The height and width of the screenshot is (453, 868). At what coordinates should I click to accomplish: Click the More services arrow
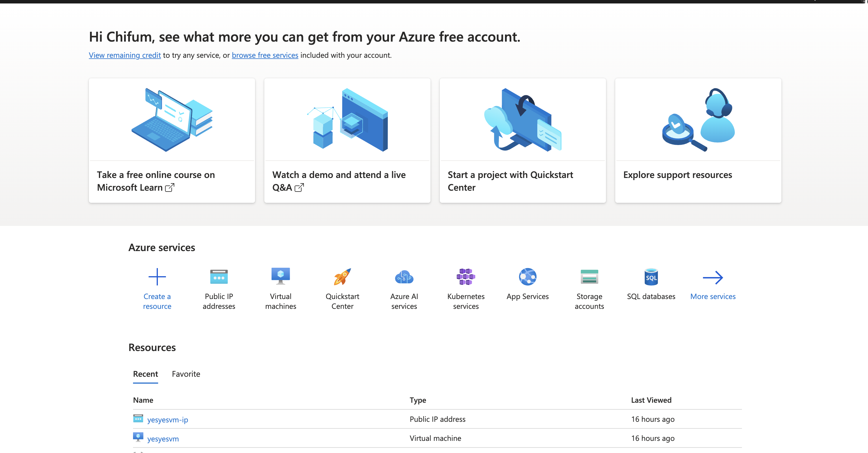(x=713, y=278)
